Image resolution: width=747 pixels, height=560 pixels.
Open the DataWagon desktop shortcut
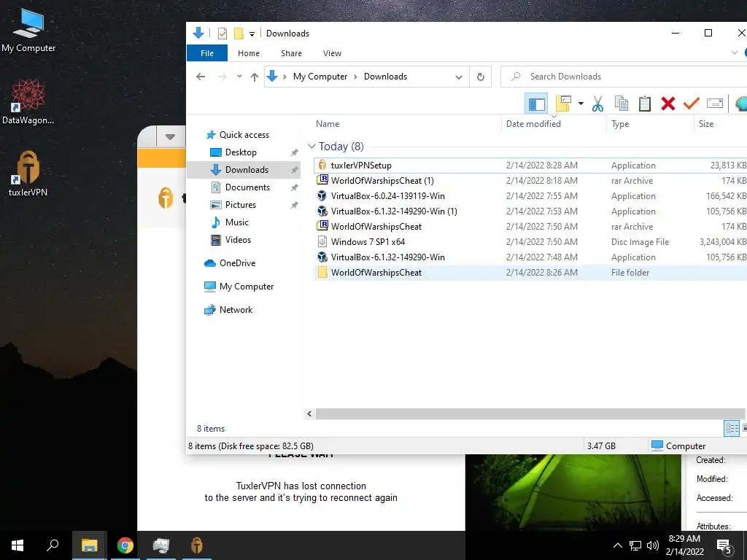pos(28,102)
